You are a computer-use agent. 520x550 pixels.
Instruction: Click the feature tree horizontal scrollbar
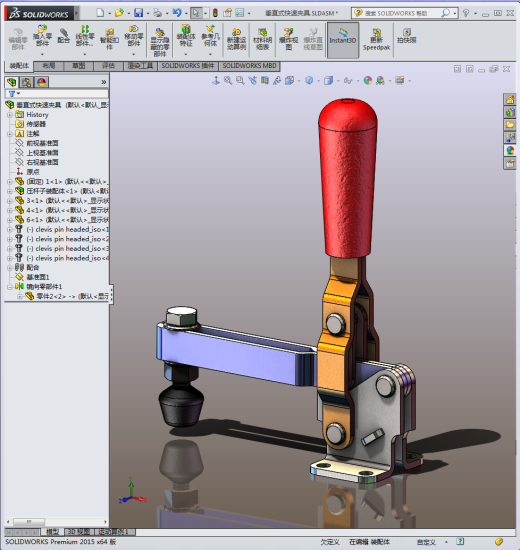click(x=56, y=522)
